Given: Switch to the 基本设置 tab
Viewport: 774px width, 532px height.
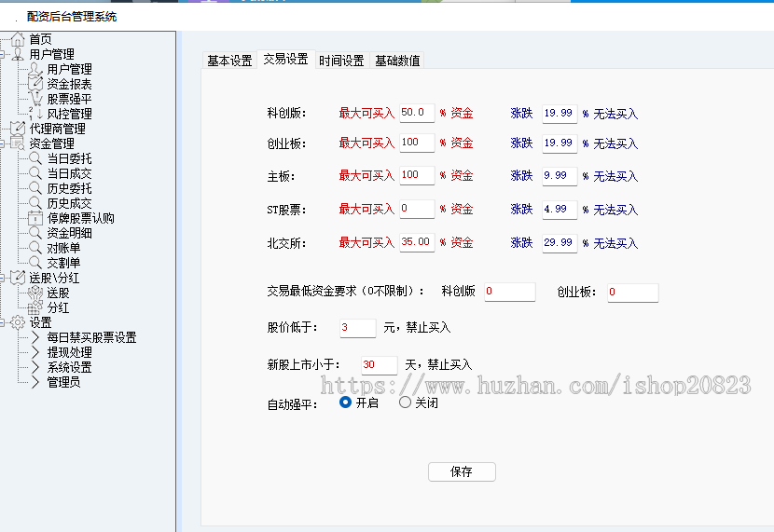Looking at the screenshot, I should [229, 61].
